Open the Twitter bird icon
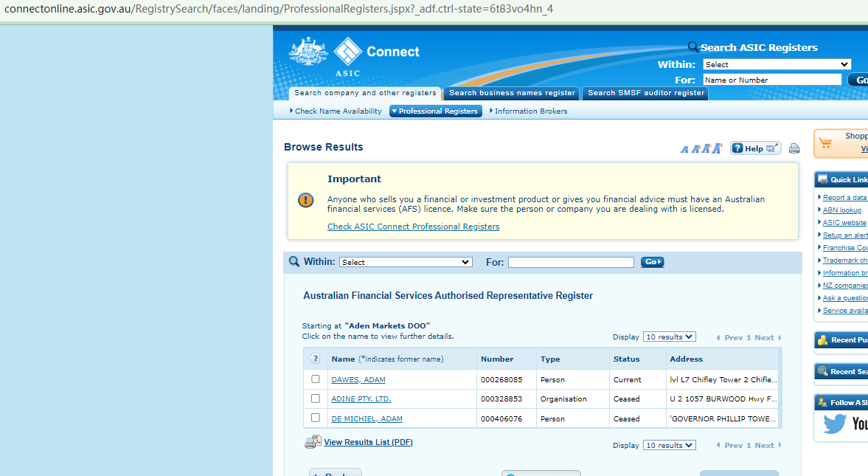Screen dimensions: 868x476 [x=835, y=424]
